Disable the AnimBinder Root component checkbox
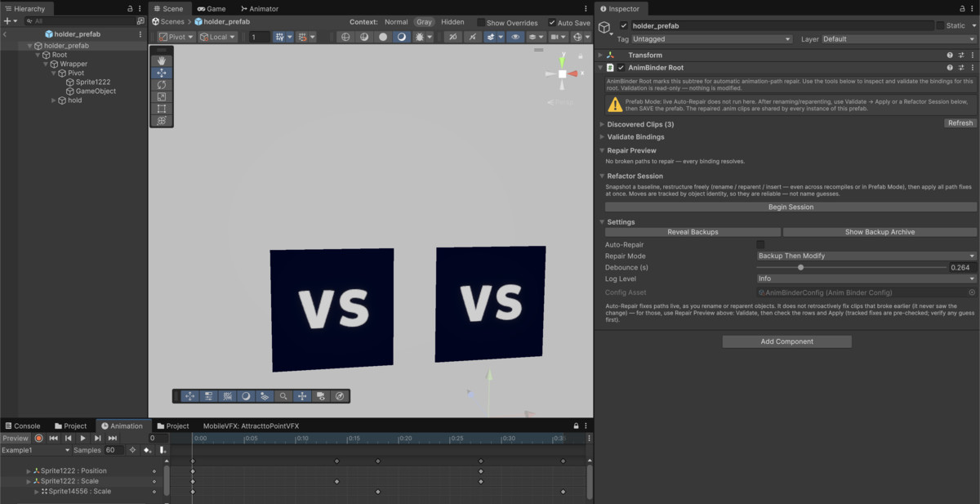Viewport: 980px width, 504px height. tap(621, 68)
